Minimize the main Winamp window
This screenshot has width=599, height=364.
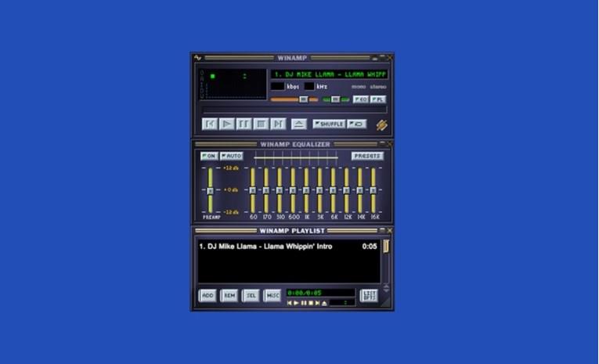(375, 58)
